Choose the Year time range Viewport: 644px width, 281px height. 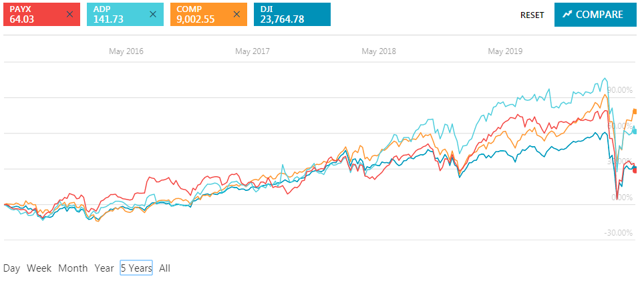[x=104, y=268]
